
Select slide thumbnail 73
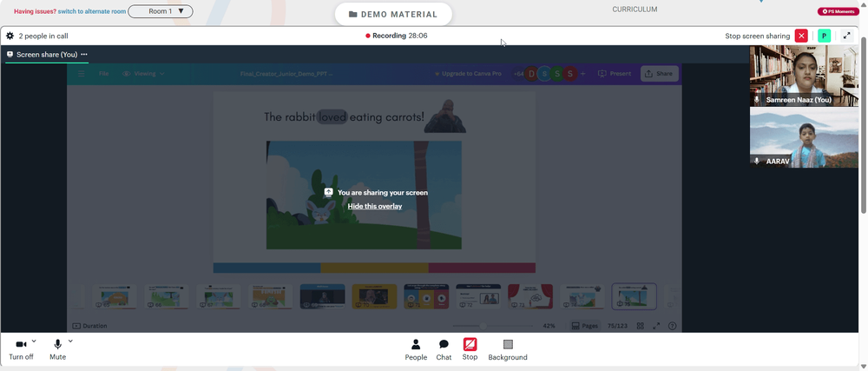[x=530, y=297]
